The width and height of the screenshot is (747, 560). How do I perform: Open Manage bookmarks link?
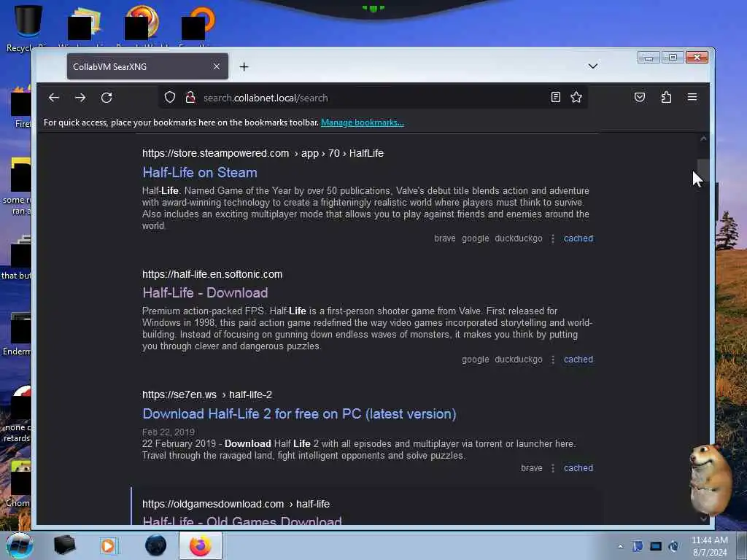click(362, 122)
